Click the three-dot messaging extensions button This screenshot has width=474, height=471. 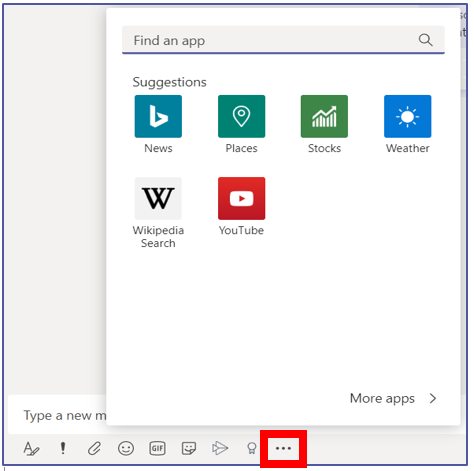pos(283,448)
